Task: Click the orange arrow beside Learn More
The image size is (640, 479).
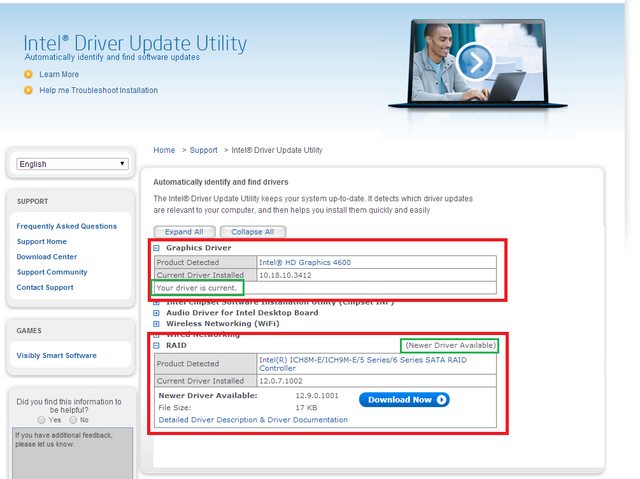Action: coord(28,74)
